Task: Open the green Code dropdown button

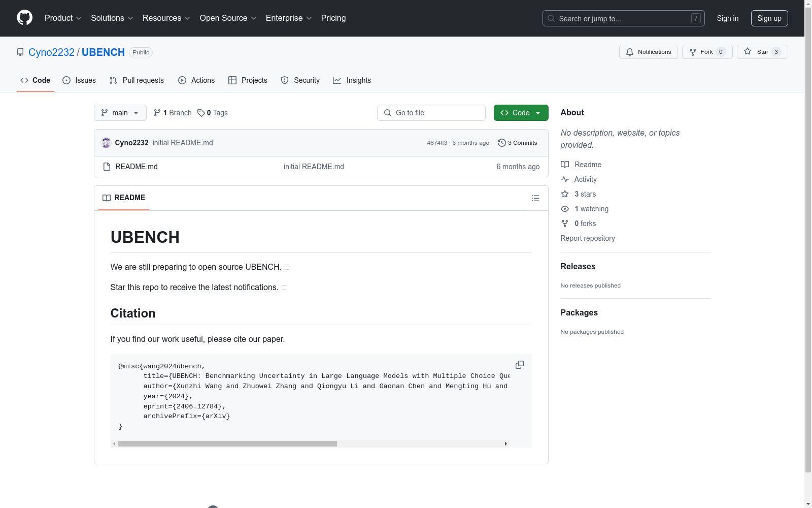Action: click(x=521, y=113)
